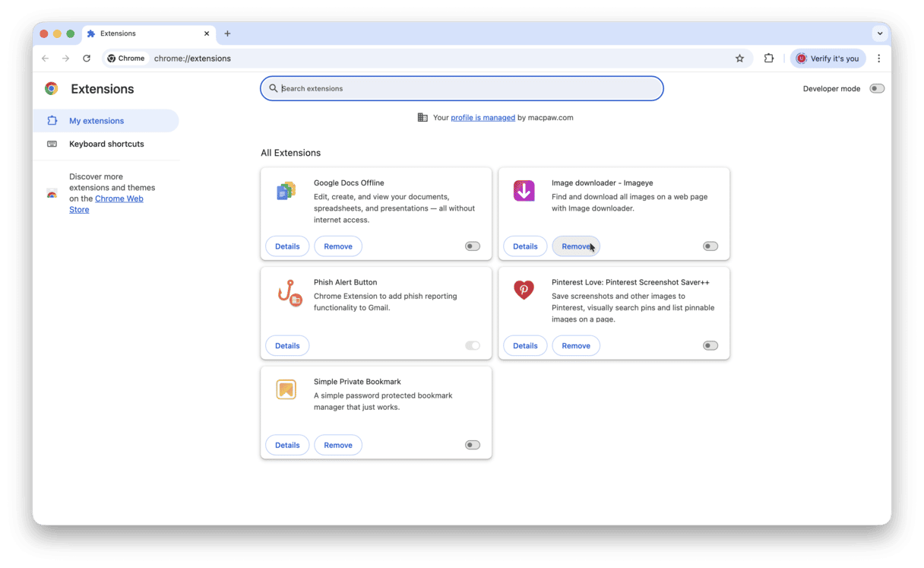Click the profile is managed link
924x568 pixels.
(x=483, y=117)
